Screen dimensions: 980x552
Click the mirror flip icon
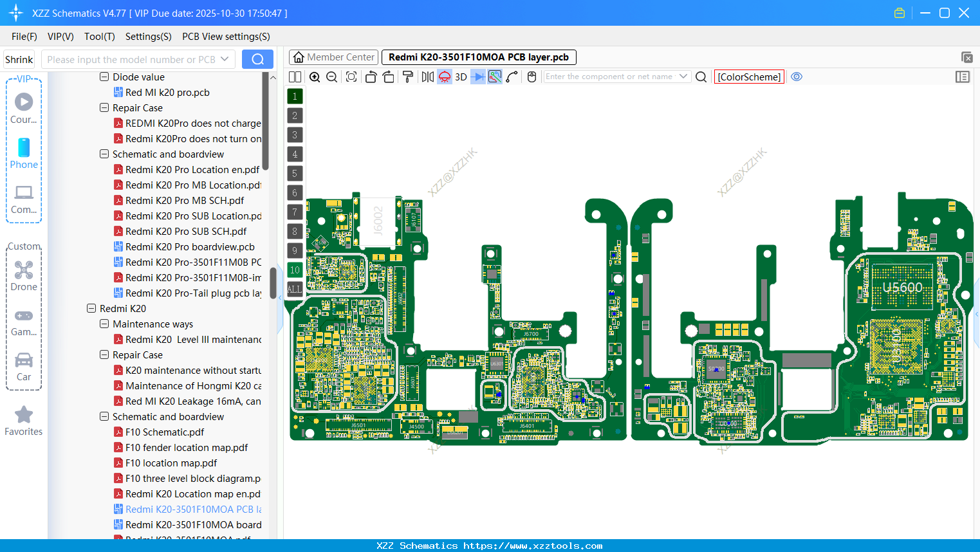[x=428, y=76]
